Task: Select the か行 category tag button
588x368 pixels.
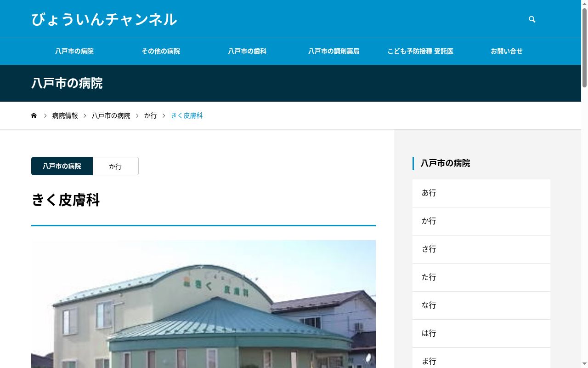Action: pos(115,166)
